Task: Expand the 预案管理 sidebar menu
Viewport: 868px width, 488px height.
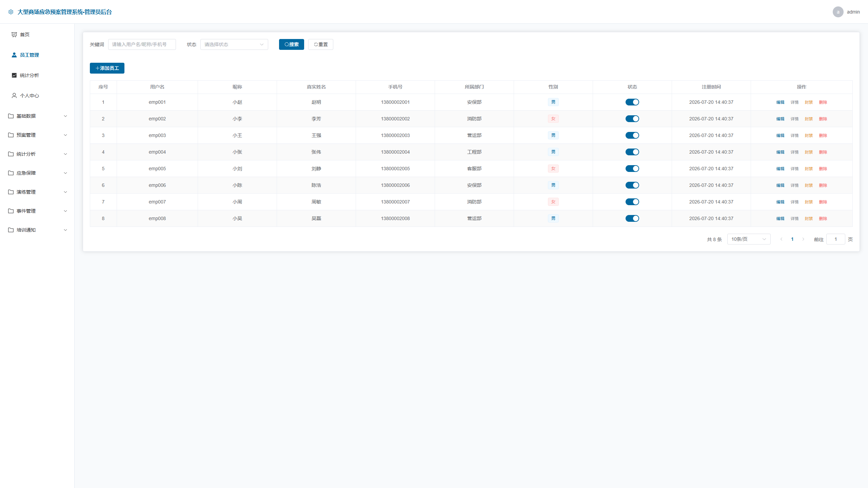Action: (37, 135)
